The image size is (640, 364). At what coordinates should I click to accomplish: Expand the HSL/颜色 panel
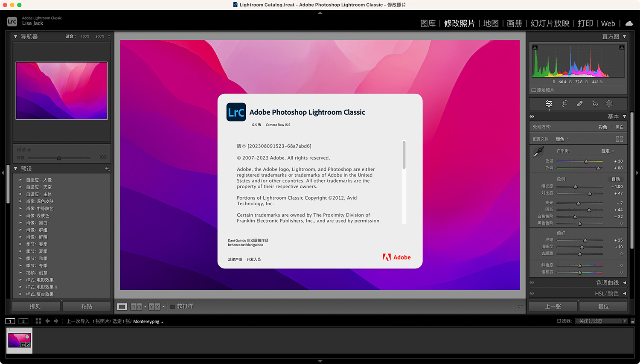coord(625,293)
